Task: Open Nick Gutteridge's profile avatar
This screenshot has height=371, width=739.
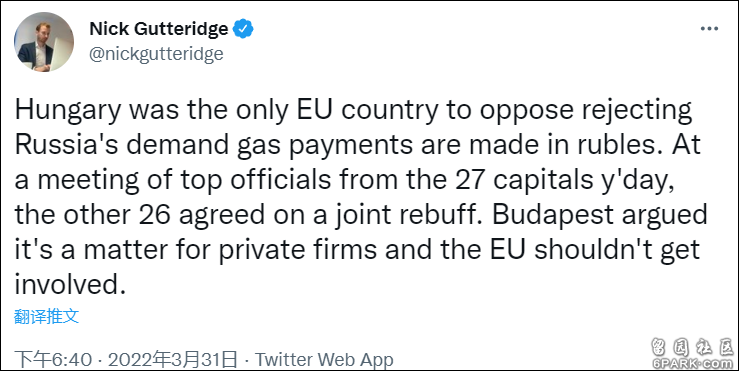Action: 44,42
